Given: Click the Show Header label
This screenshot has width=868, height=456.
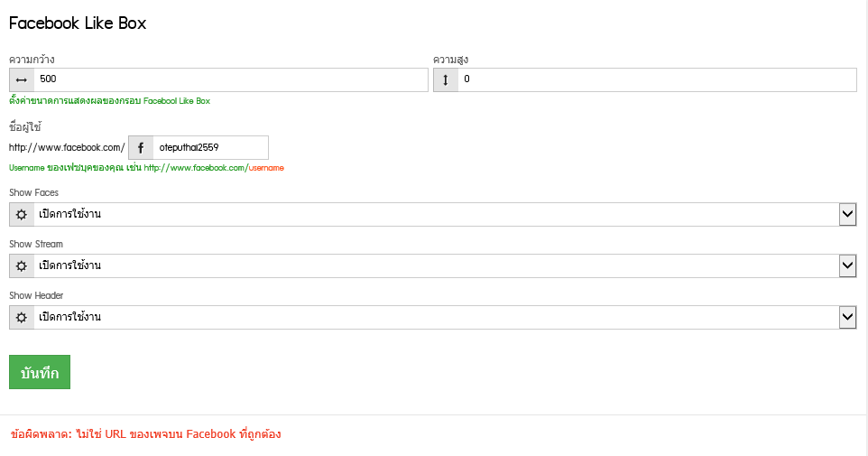Looking at the screenshot, I should [x=36, y=296].
